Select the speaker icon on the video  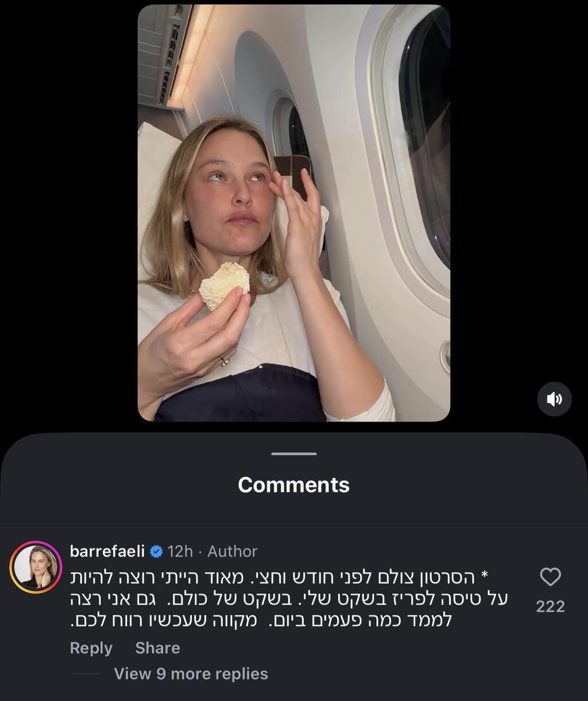tap(554, 399)
